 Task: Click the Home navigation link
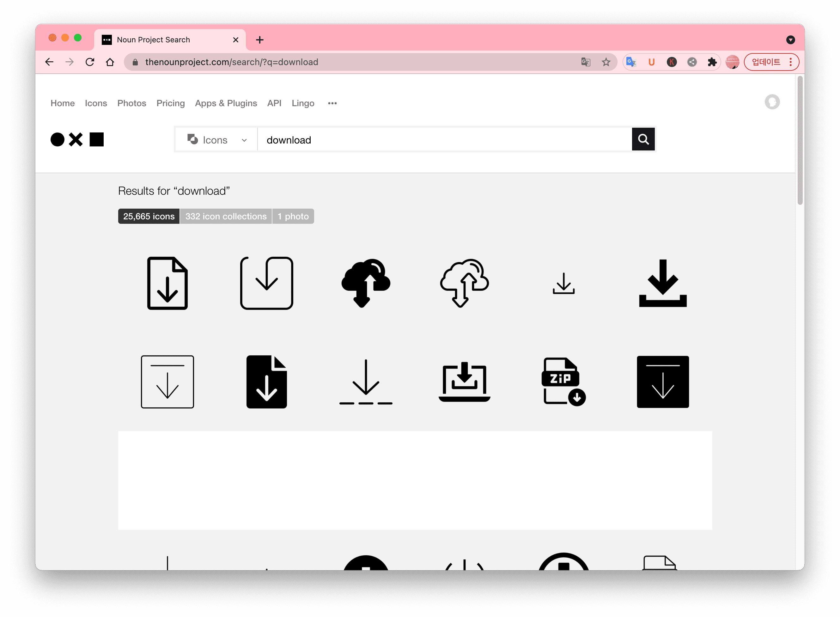coord(63,102)
